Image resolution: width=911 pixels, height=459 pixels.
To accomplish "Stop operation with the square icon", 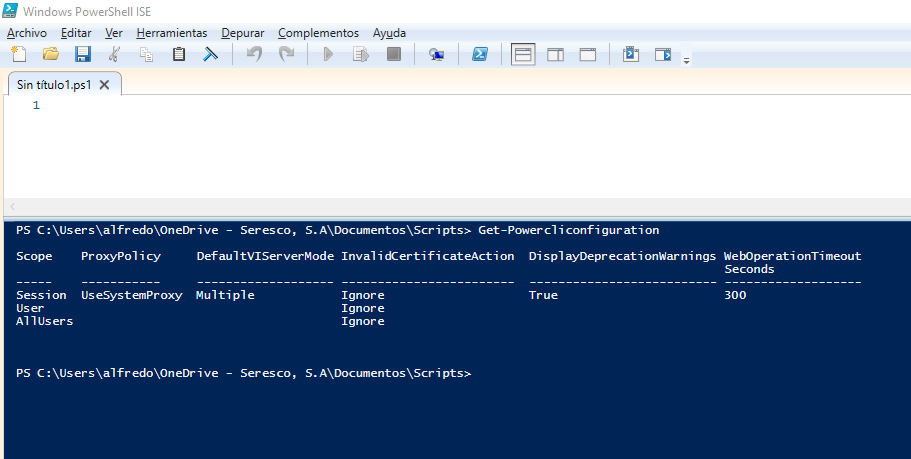I will (394, 55).
